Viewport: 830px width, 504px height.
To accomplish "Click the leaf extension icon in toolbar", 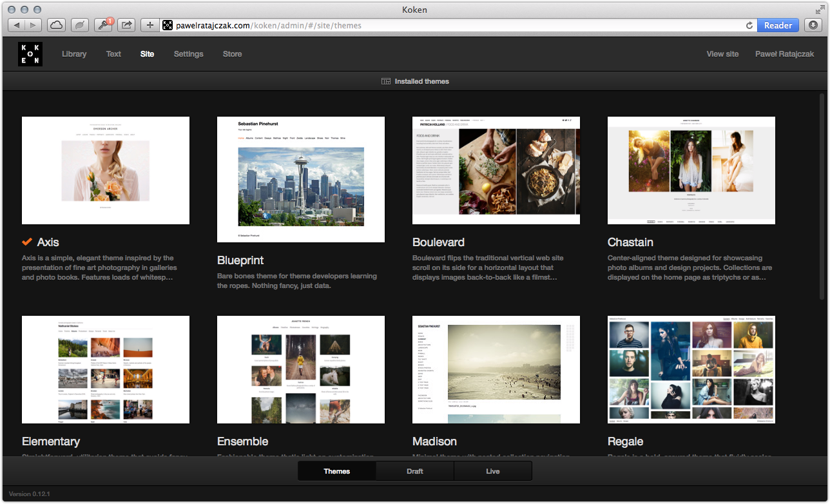I will click(80, 25).
